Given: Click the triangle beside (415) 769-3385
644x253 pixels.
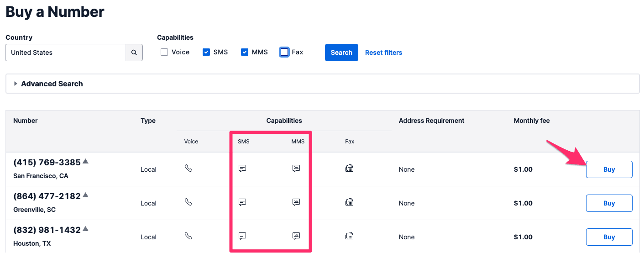Looking at the screenshot, I should coord(85,161).
